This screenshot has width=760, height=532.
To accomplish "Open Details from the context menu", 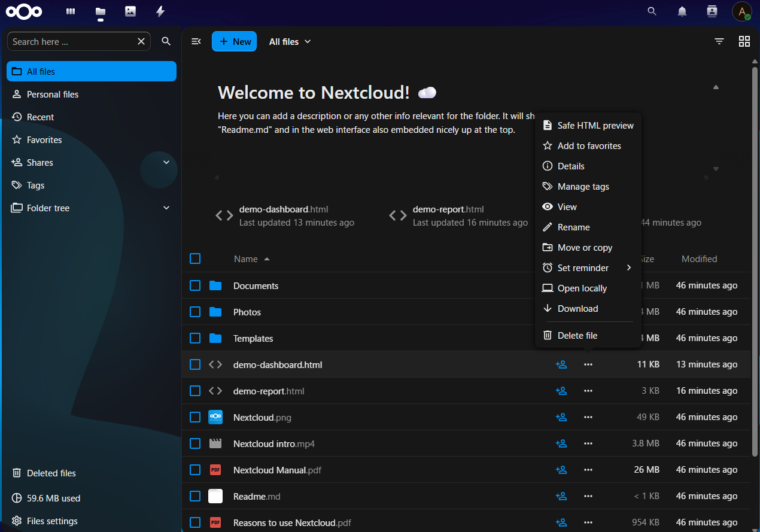I will click(x=587, y=166).
